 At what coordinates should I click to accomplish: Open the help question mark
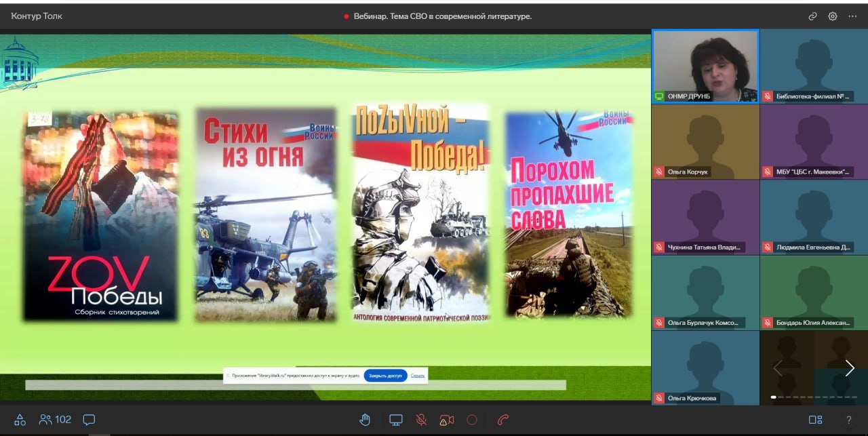[x=849, y=420]
